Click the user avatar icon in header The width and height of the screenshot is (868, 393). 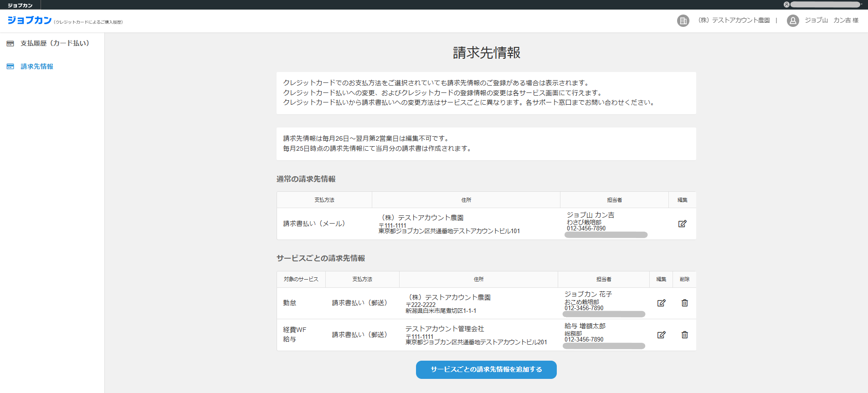pos(793,20)
